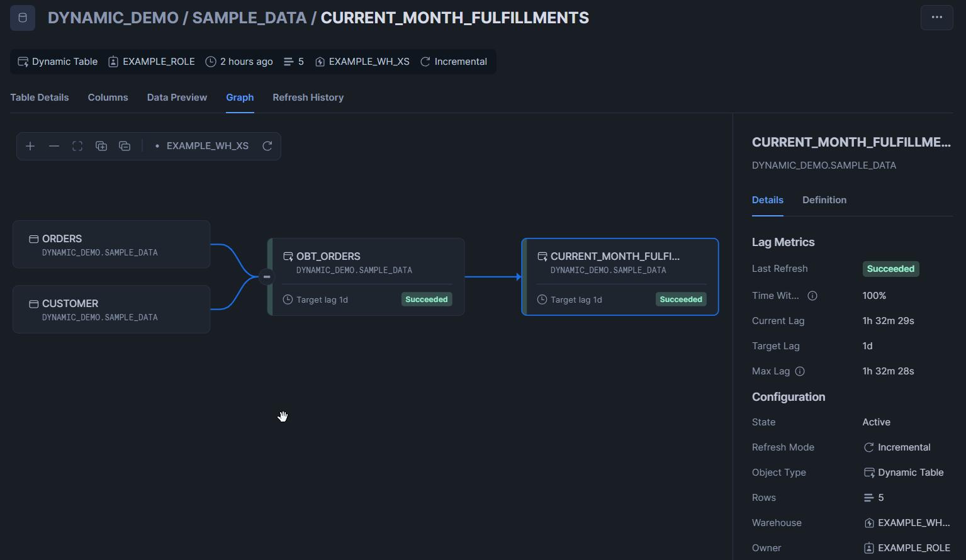
Task: Click info icon next to Time Wit...
Action: (812, 296)
